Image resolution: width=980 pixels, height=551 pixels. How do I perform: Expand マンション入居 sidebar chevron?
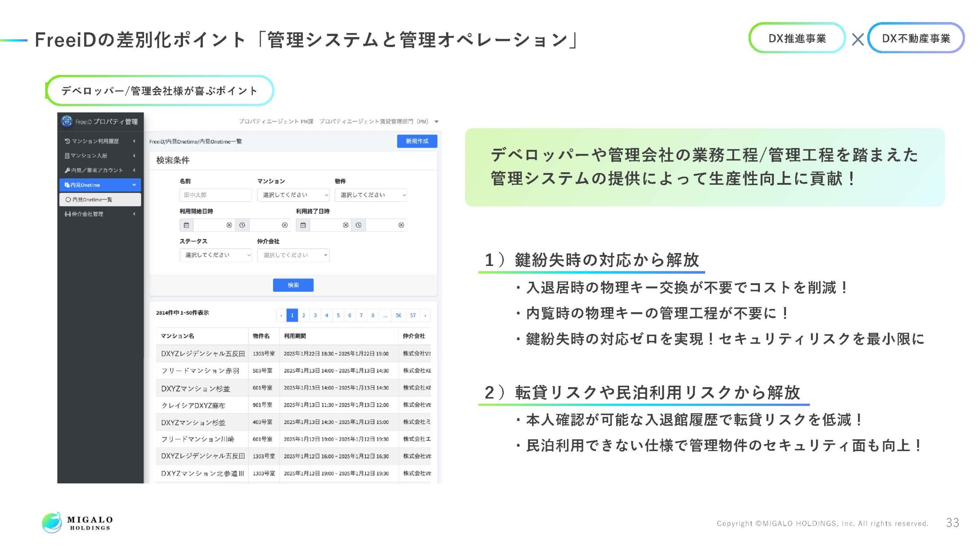coord(134,155)
